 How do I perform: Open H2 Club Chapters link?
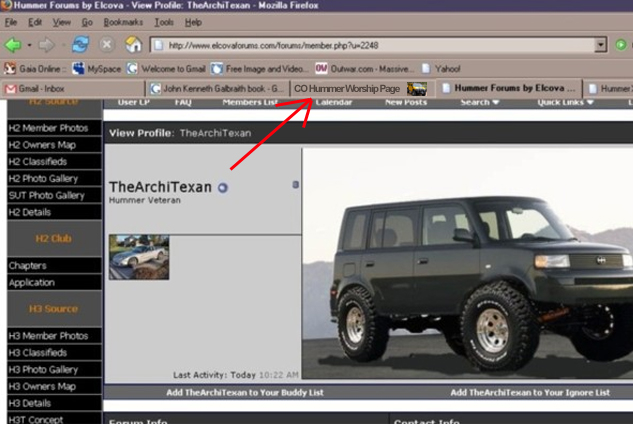(54, 266)
